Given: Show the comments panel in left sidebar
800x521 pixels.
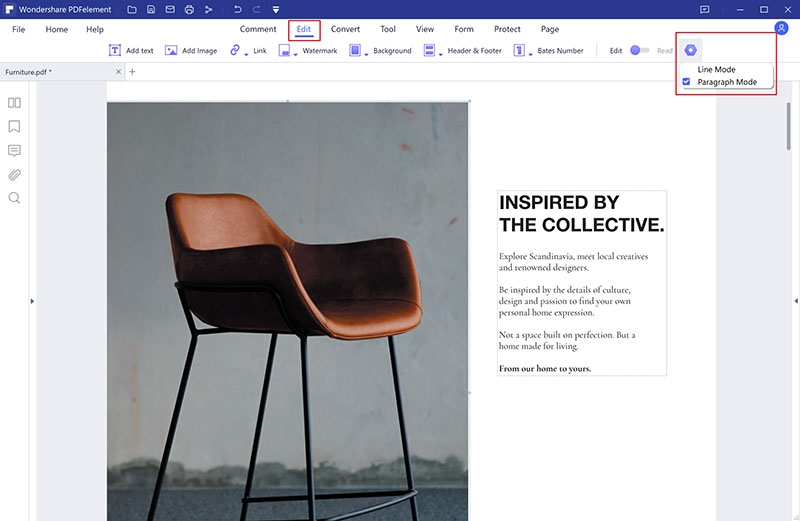Looking at the screenshot, I should pos(14,151).
